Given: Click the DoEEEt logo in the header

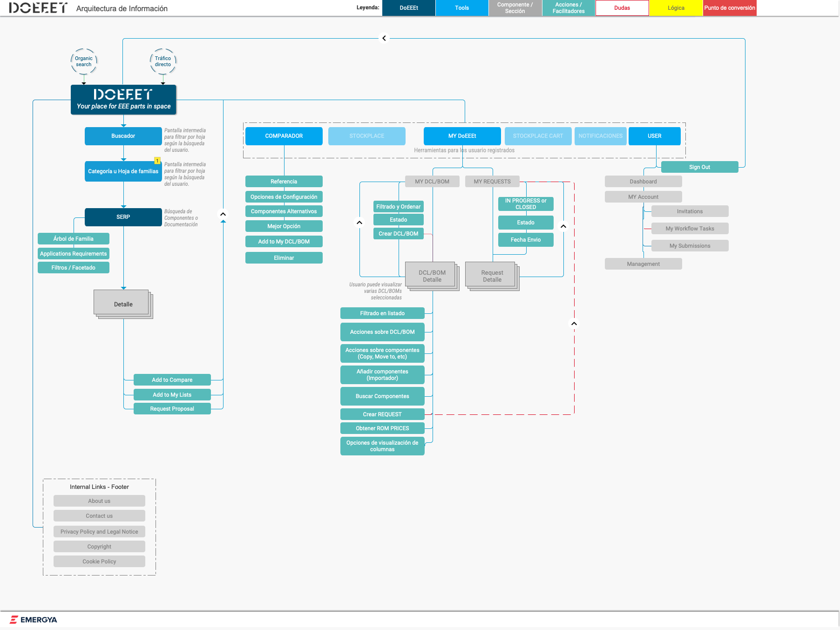Looking at the screenshot, I should coord(38,8).
